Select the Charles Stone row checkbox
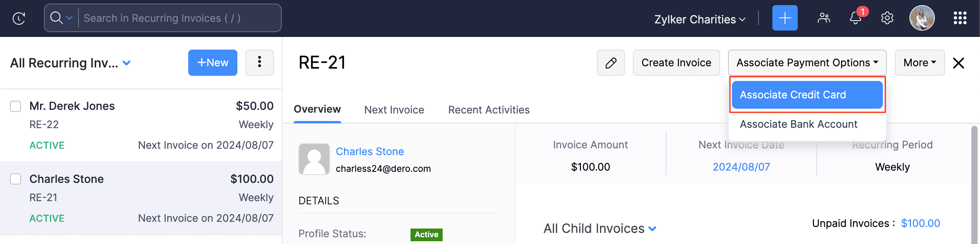This screenshot has height=244, width=980. tap(15, 179)
